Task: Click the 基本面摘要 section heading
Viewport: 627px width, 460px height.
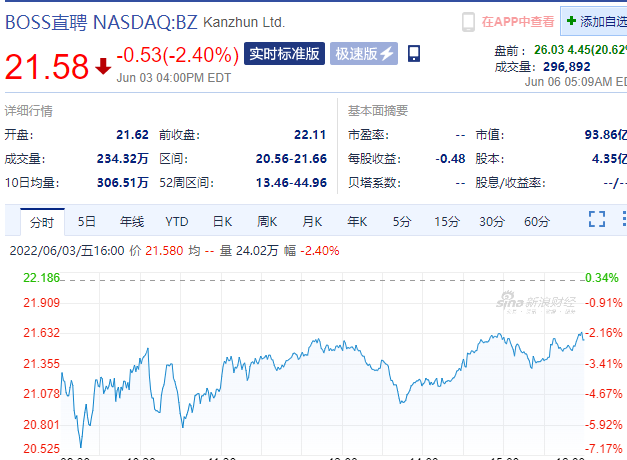Action: pyautogui.click(x=378, y=111)
